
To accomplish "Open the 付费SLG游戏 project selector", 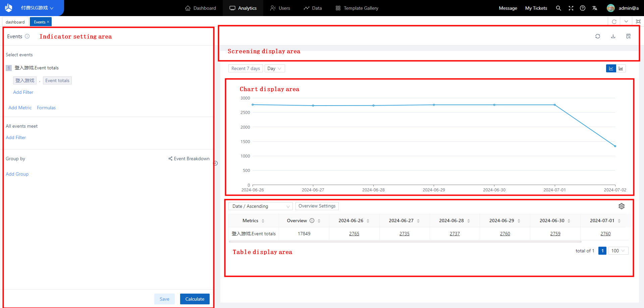I will tap(37, 8).
